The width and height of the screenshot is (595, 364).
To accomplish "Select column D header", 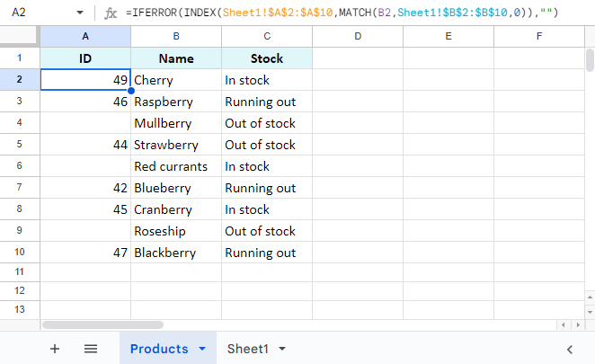I will [358, 37].
